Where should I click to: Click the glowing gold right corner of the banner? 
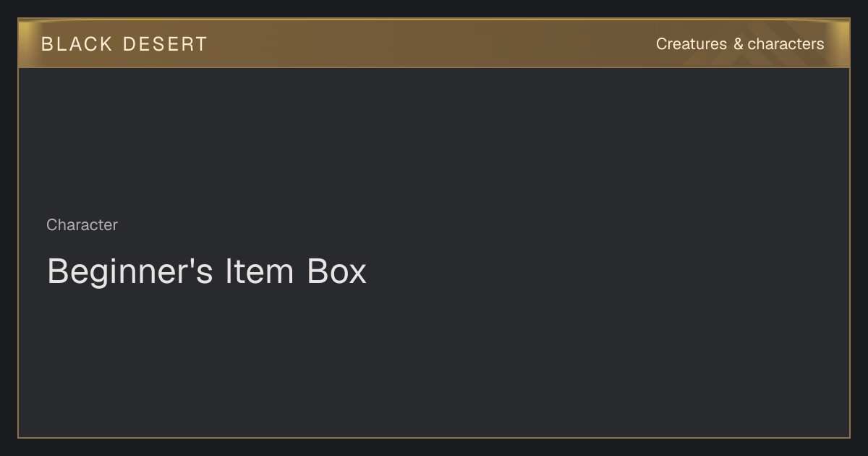pos(840,43)
